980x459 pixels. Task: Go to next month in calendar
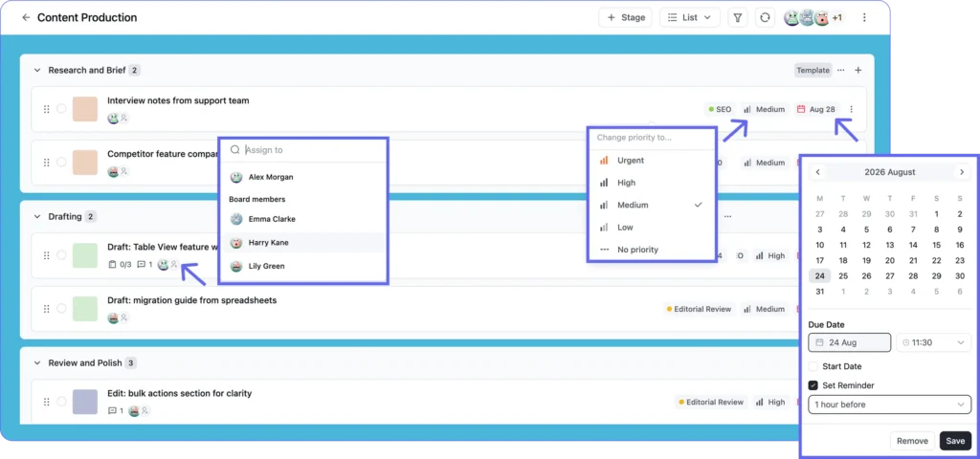962,172
